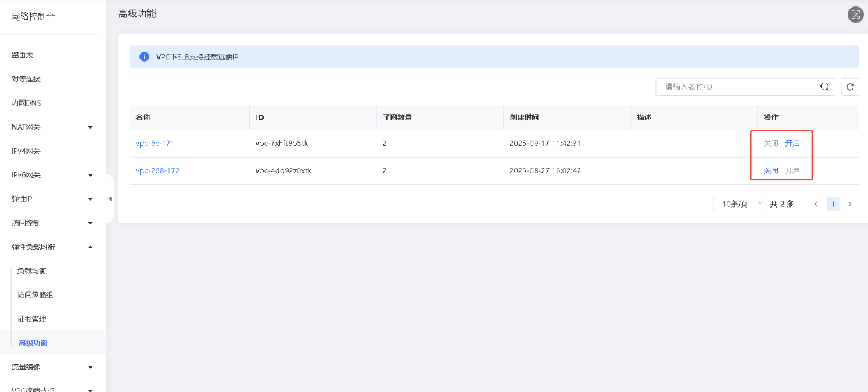Click the fullscreen icon at top right
The height and width of the screenshot is (392, 868).
pyautogui.click(x=855, y=15)
